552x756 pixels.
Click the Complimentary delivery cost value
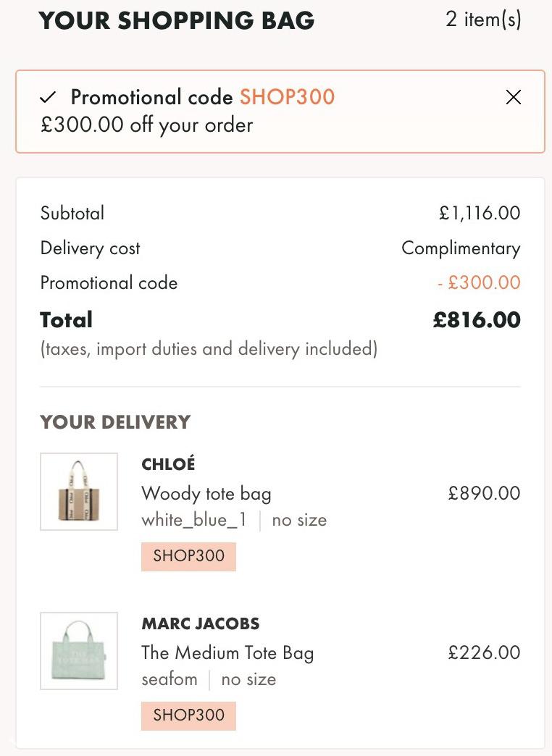[461, 249]
